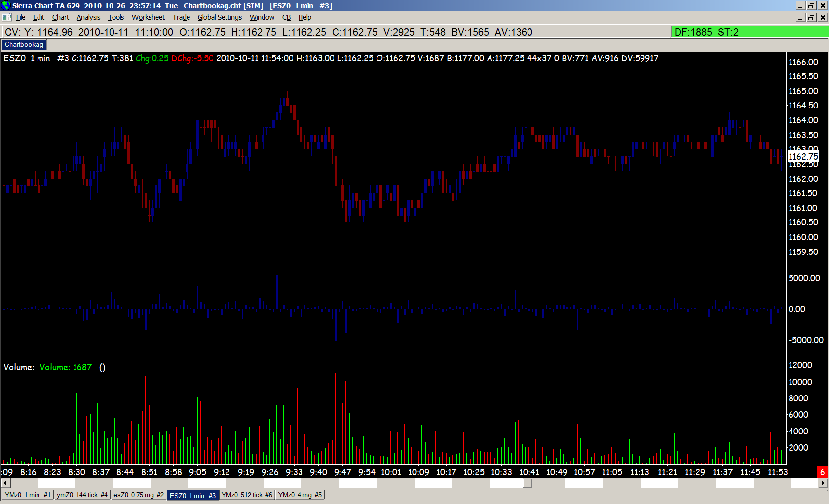Click the horizontal scrollbar thumb
This screenshot has height=504, width=829.
point(528,483)
